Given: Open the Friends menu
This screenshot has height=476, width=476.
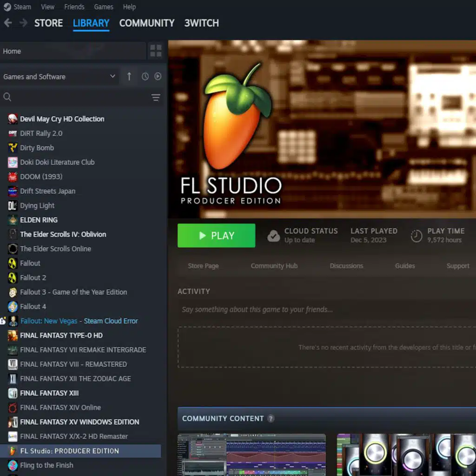Looking at the screenshot, I should tap(74, 7).
